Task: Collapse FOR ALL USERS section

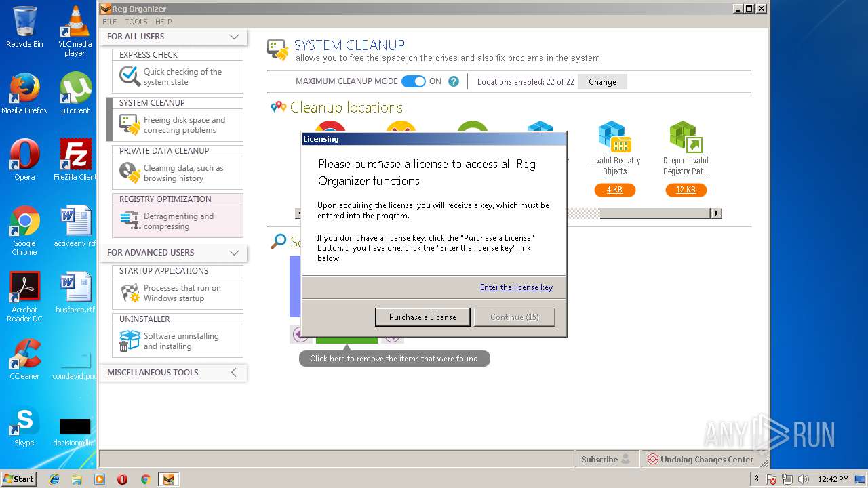Action: point(234,37)
